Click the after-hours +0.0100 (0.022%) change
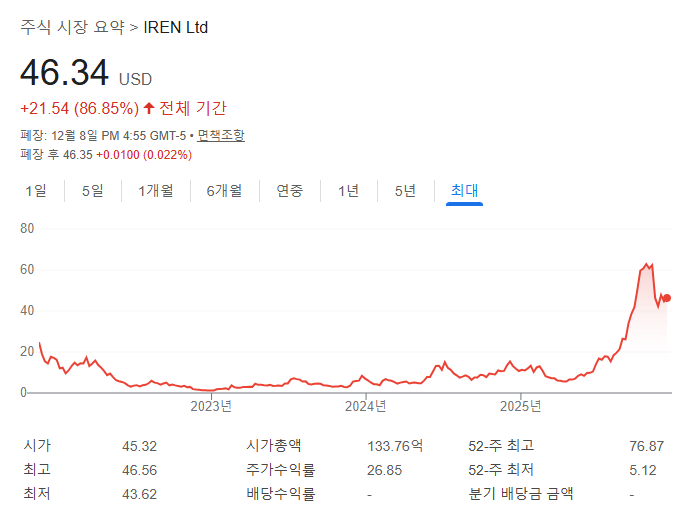Image resolution: width=692 pixels, height=516 pixels. (x=144, y=155)
